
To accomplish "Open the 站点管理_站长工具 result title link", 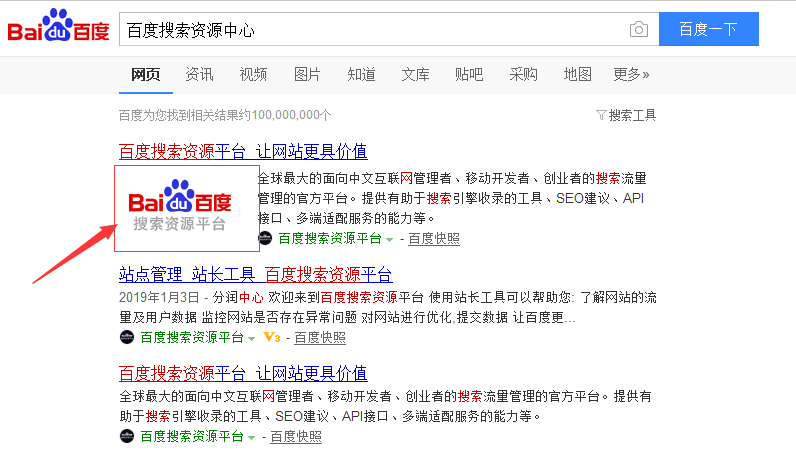I will (255, 274).
